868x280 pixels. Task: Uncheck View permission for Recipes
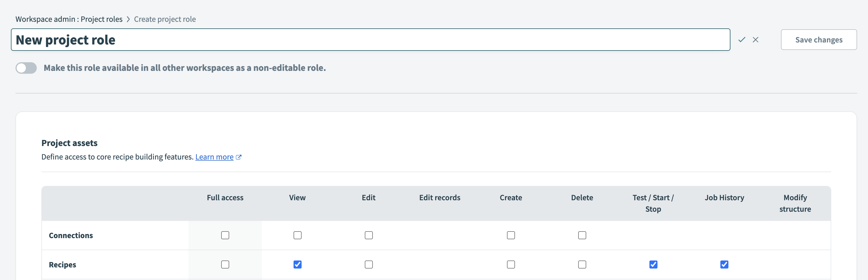297,265
